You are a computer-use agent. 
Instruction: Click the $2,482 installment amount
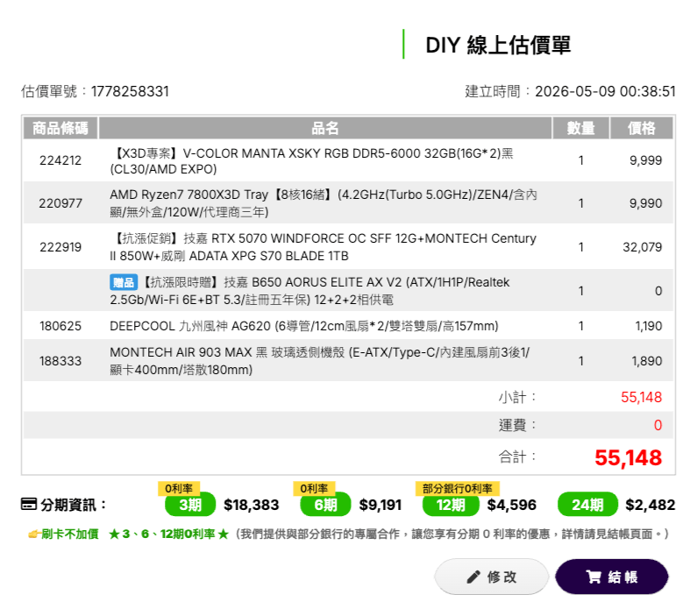(651, 505)
